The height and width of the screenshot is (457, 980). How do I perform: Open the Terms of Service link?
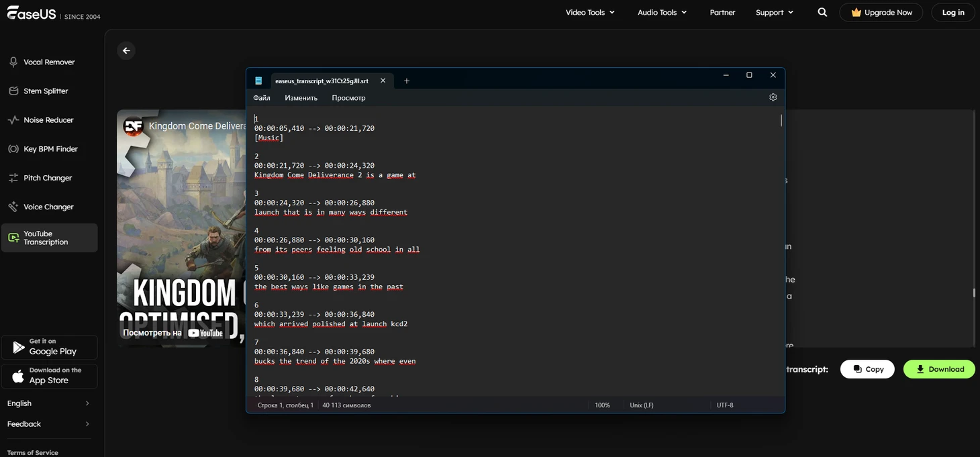(x=33, y=452)
